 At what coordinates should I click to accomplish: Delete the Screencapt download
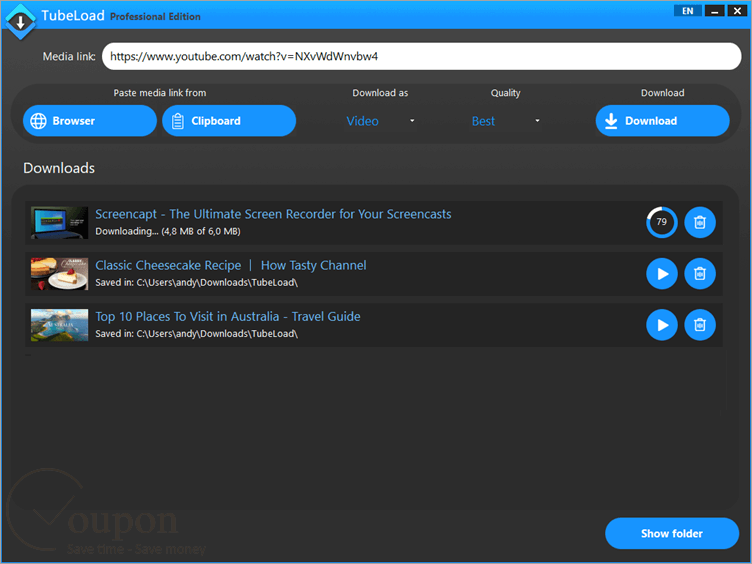700,222
